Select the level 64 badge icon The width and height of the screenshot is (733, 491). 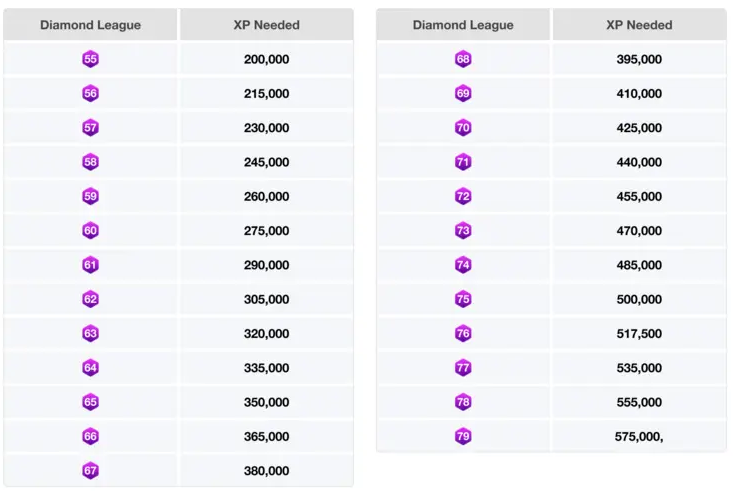click(91, 368)
